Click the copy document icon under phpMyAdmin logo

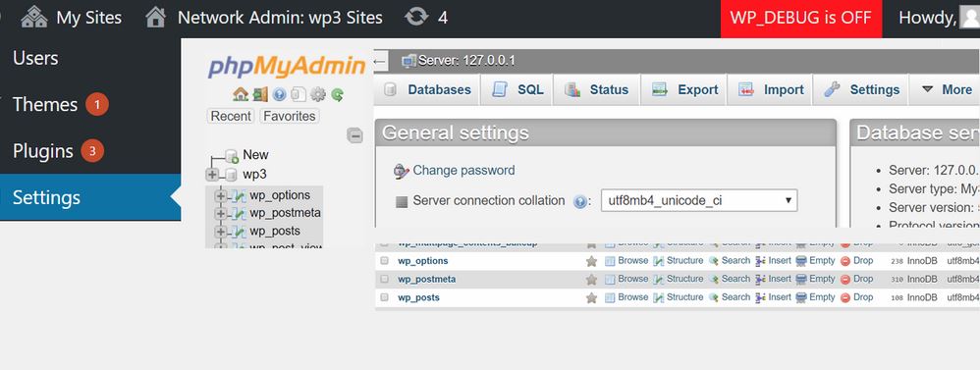[x=299, y=94]
